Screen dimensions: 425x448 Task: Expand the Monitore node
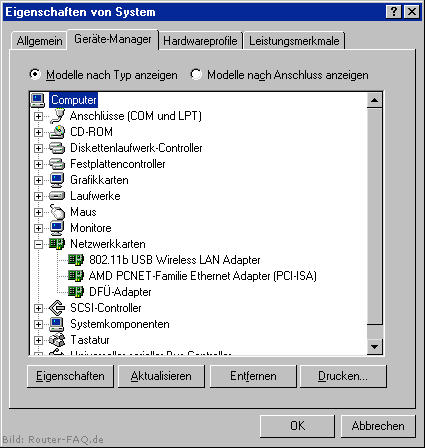[x=38, y=228]
